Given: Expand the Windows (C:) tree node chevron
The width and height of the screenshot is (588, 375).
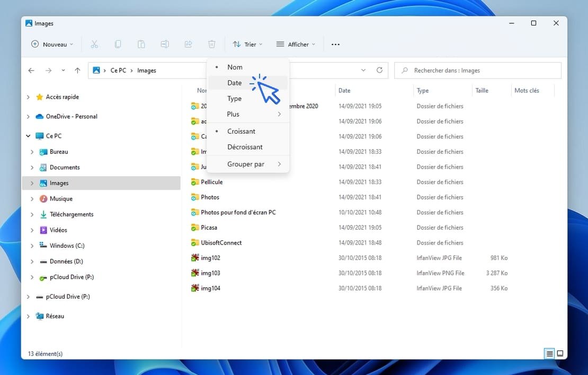Looking at the screenshot, I should point(32,246).
